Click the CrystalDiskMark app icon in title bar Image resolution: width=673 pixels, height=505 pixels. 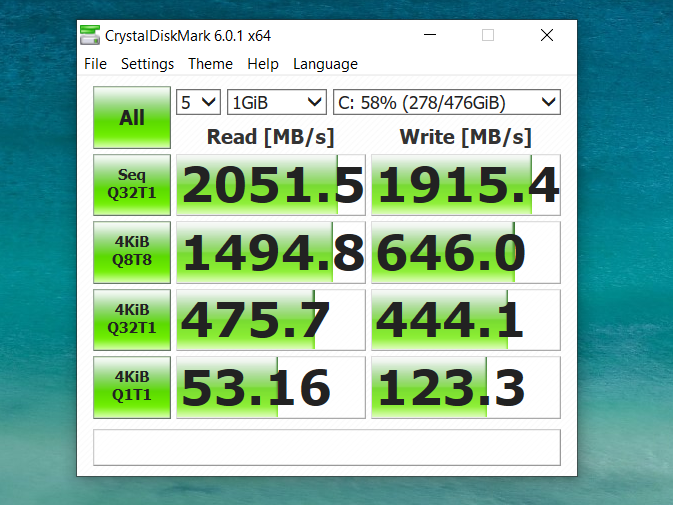pos(90,35)
